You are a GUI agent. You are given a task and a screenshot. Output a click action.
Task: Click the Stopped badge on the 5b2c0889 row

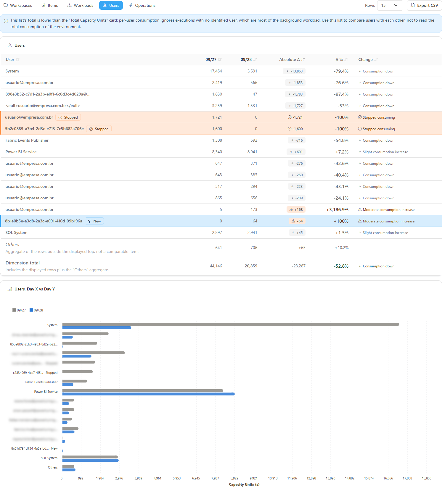(99, 129)
